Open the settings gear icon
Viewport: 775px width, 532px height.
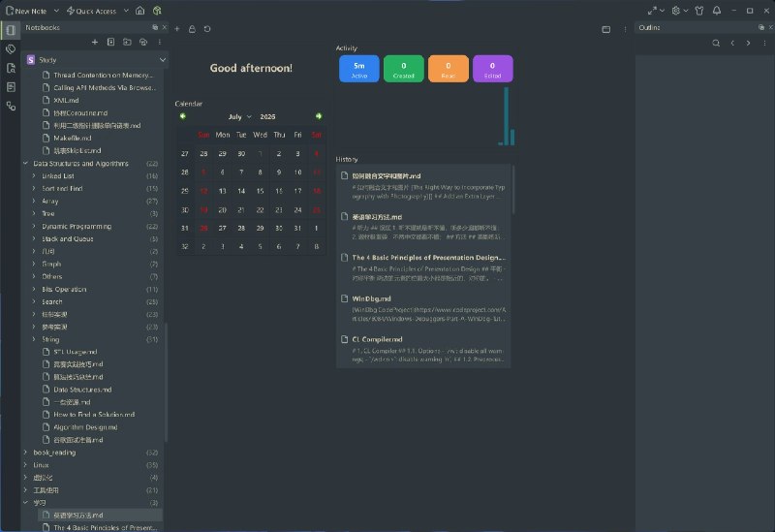pyautogui.click(x=675, y=11)
